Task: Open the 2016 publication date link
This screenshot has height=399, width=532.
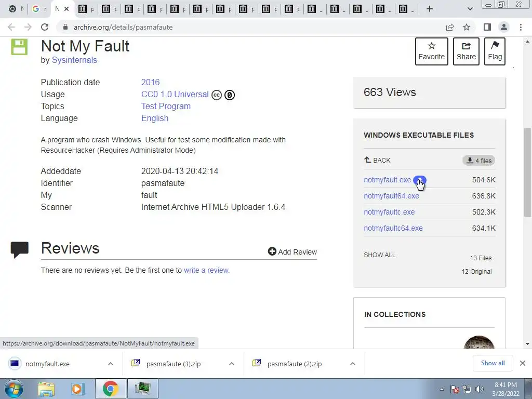Action: coord(150,83)
